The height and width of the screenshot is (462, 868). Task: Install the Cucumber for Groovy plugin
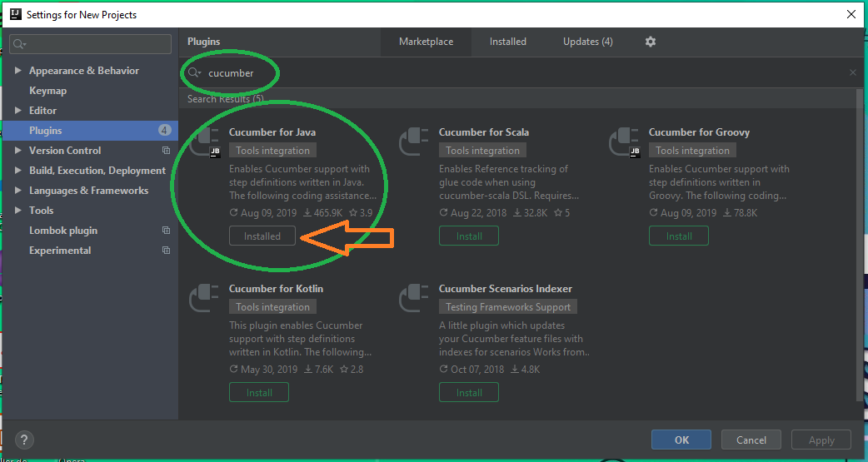(x=679, y=236)
